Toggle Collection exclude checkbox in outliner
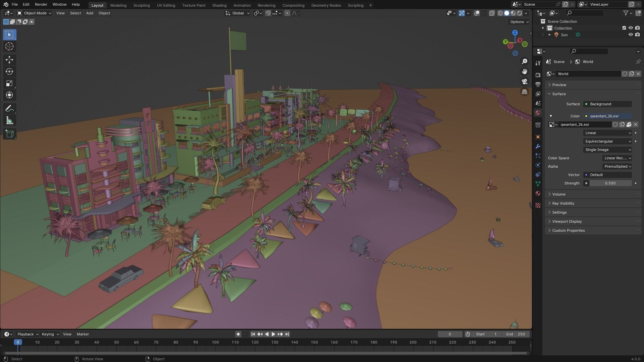The height and width of the screenshot is (362, 644). [x=624, y=28]
